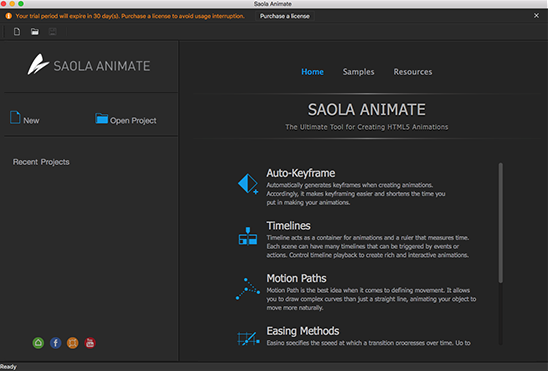Click the Recent Projects label

(x=41, y=162)
